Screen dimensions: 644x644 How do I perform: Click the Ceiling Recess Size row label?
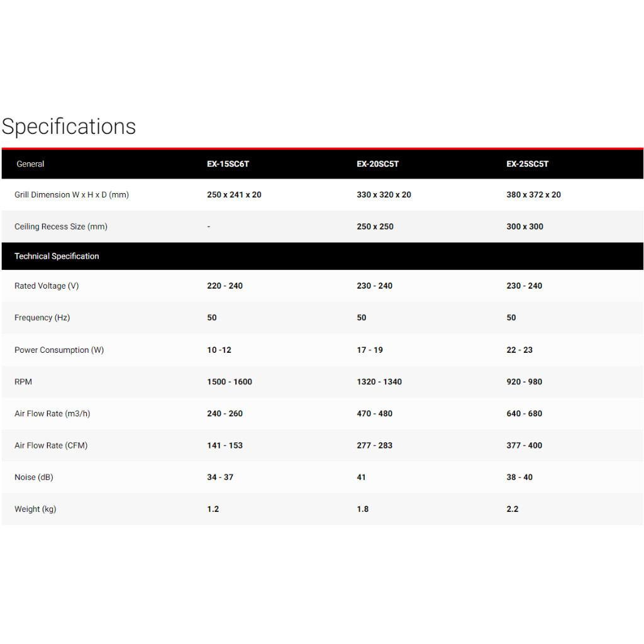coord(61,227)
